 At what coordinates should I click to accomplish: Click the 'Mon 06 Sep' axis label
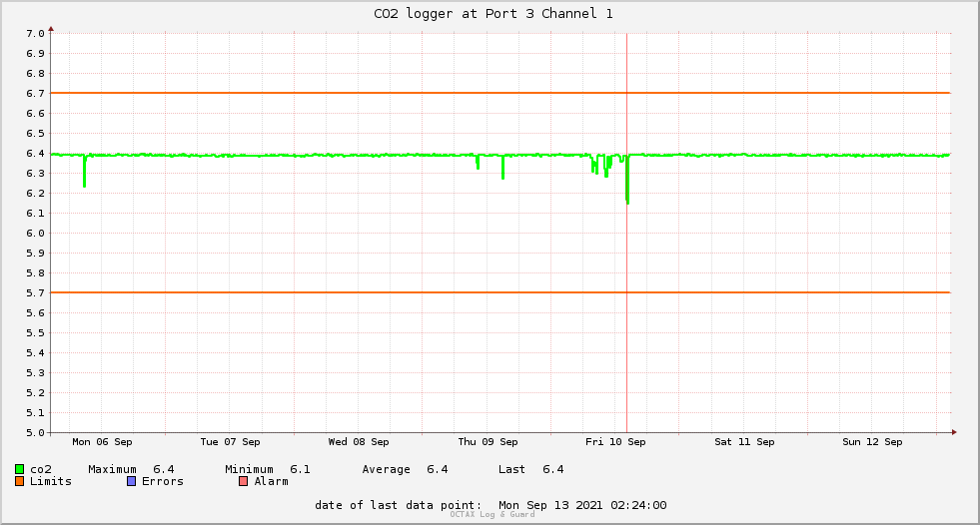(x=102, y=442)
